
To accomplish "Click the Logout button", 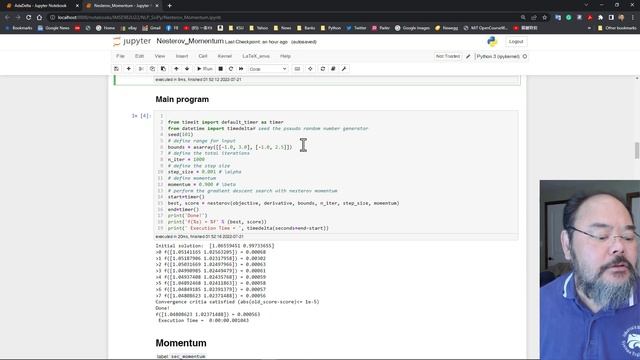I will (516, 42).
